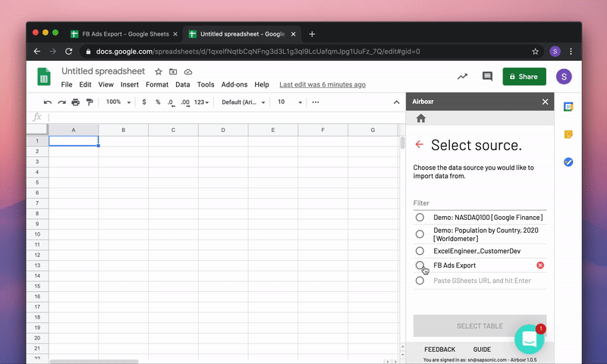
Task: Click the red back arrow in Airboxr
Action: (x=420, y=145)
